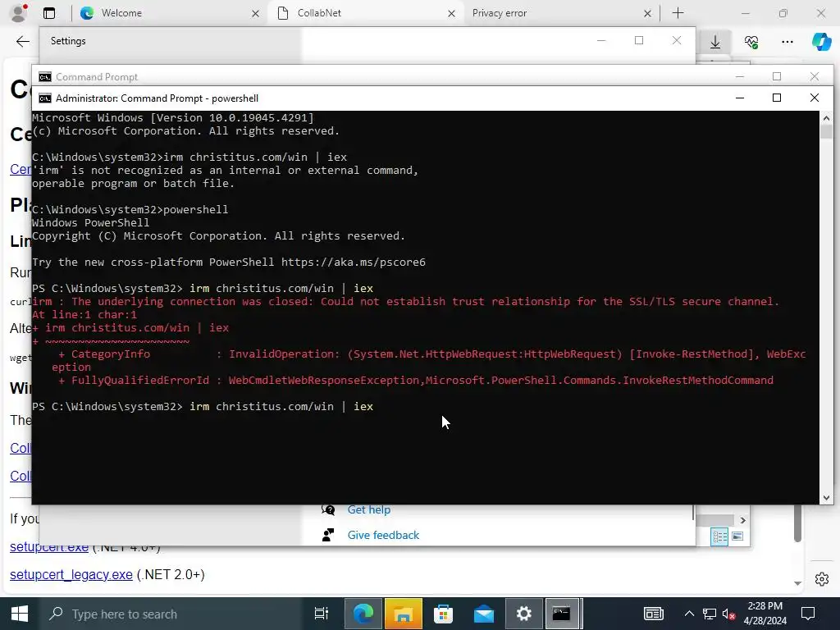Open Mail app from taskbar
The image size is (840, 630).
click(484, 614)
